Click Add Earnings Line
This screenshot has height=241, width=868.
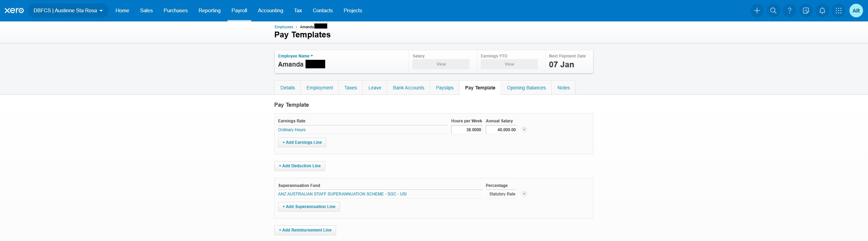(302, 142)
